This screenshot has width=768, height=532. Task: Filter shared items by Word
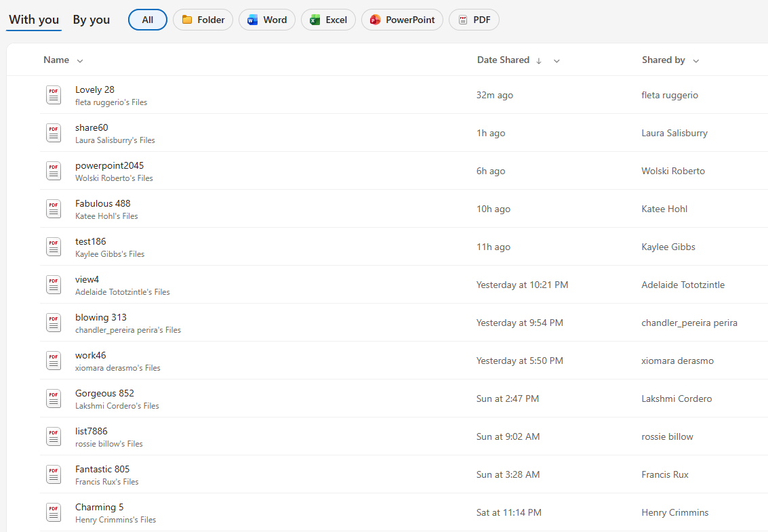[x=267, y=20]
